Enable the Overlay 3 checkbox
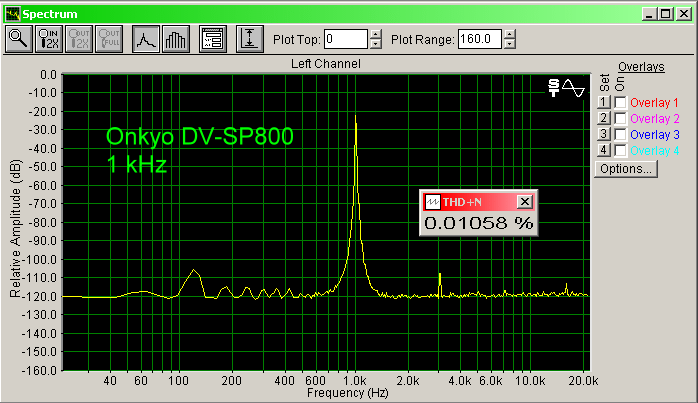698x403 pixels. click(621, 134)
